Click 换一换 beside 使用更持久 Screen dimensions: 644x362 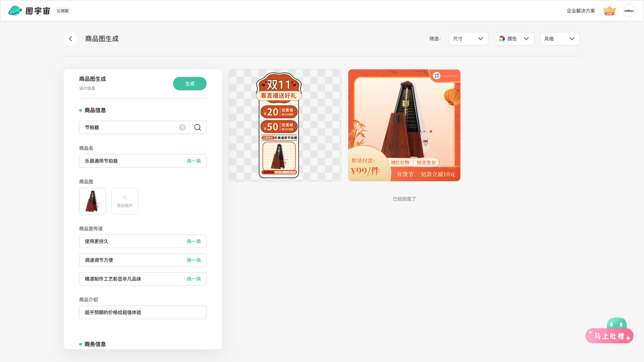[194, 241]
